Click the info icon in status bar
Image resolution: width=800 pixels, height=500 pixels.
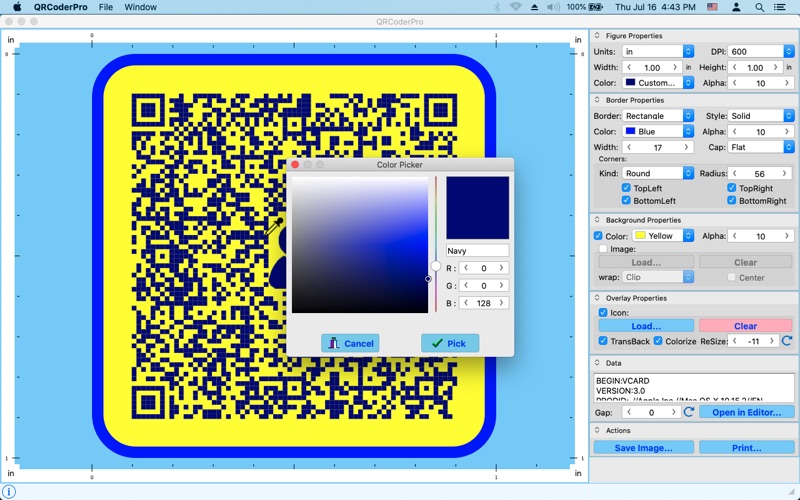[9, 492]
